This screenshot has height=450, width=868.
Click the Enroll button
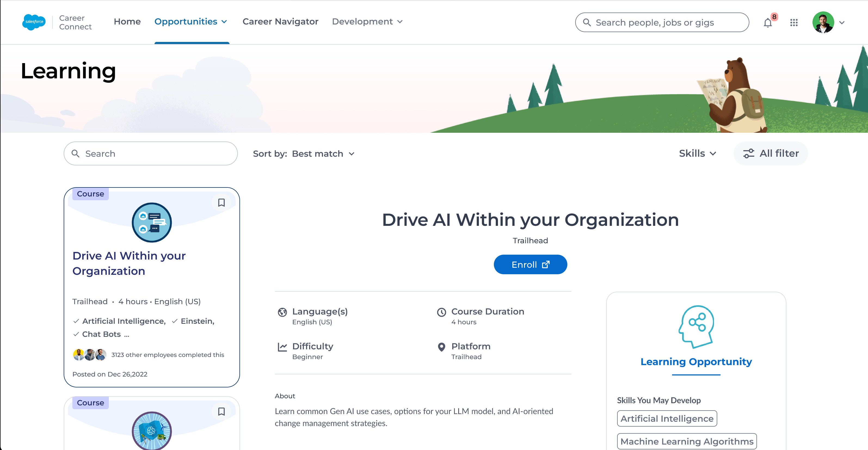(530, 264)
